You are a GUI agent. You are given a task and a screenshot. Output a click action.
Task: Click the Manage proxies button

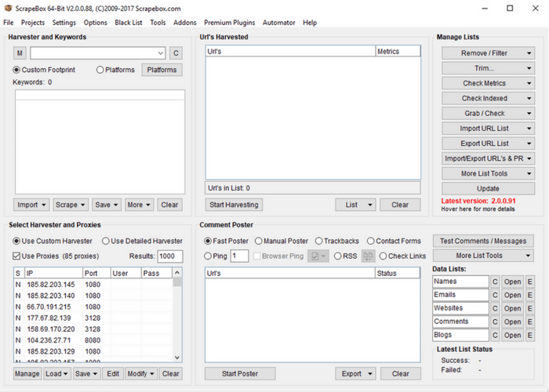click(x=27, y=373)
